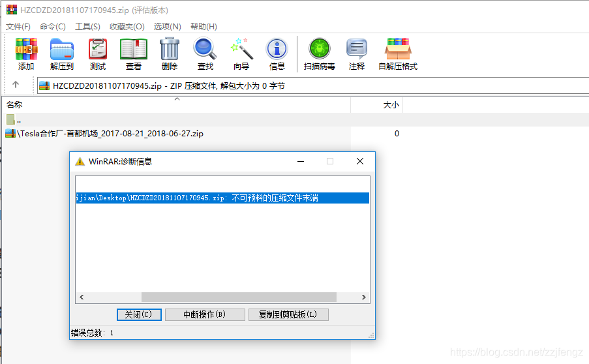Click left arrow of the 诊断信息 horizontal scrollbar

(82, 297)
